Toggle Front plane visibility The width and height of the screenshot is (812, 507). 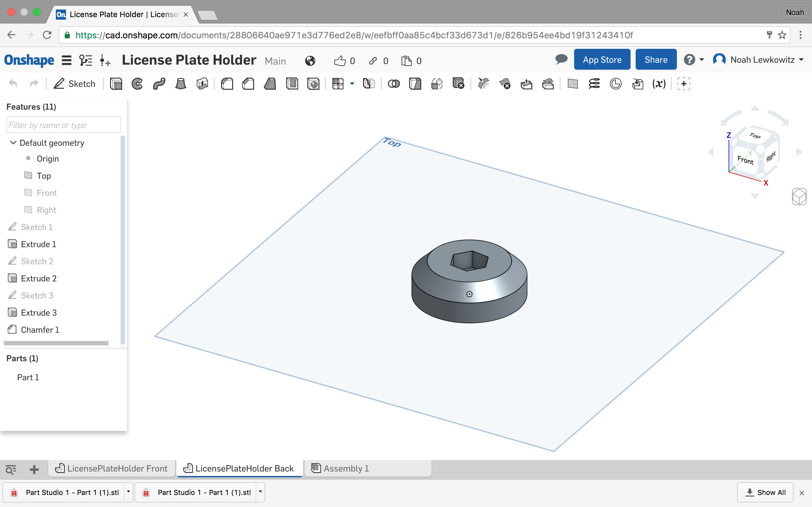tap(28, 192)
